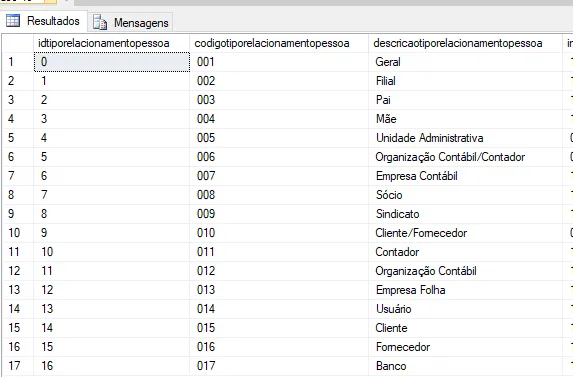Click the Usuário description cell
Image resolution: width=573 pixels, height=377 pixels.
466,309
